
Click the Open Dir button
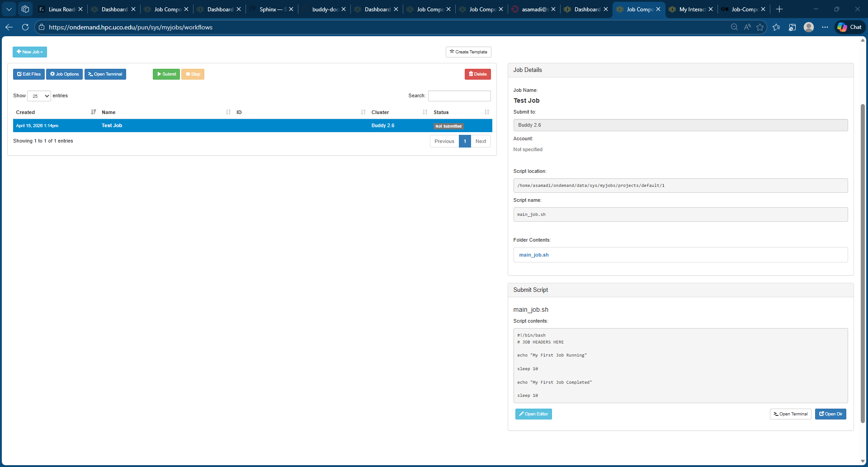click(830, 414)
